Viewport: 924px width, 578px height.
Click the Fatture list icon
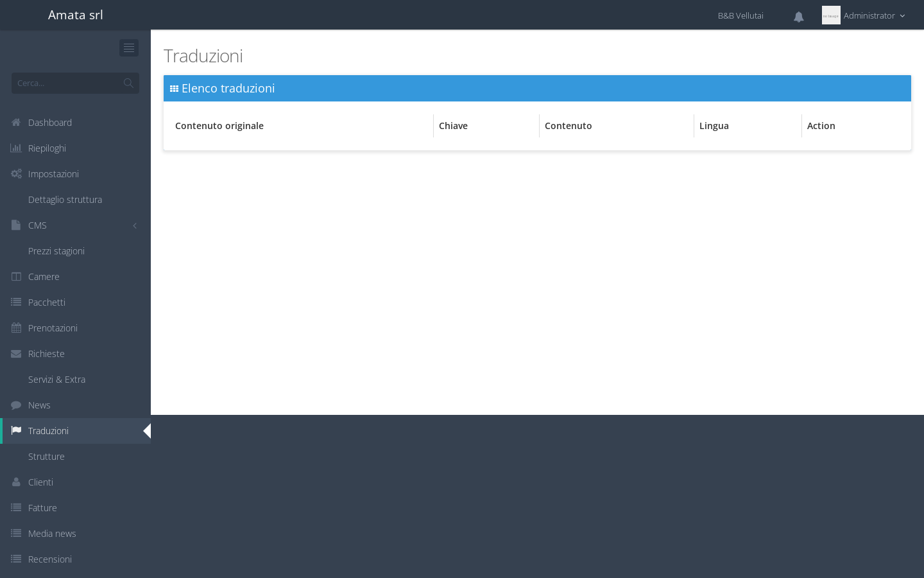tap(16, 508)
